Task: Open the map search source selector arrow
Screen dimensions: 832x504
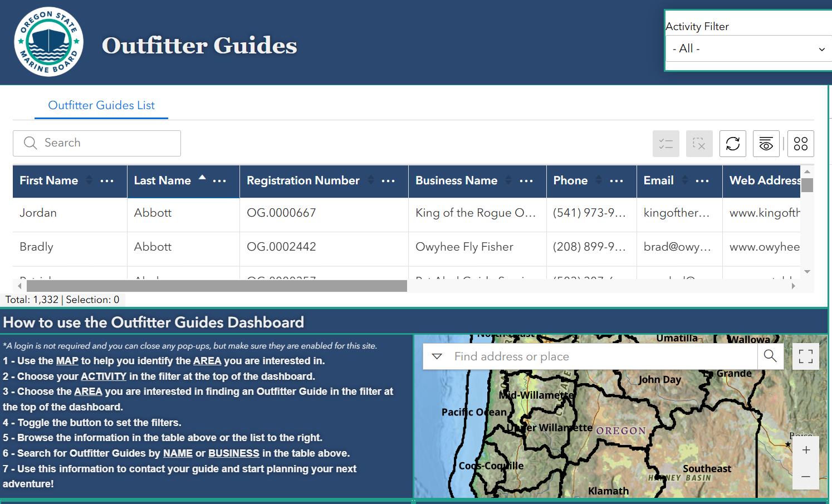Action: tap(437, 356)
